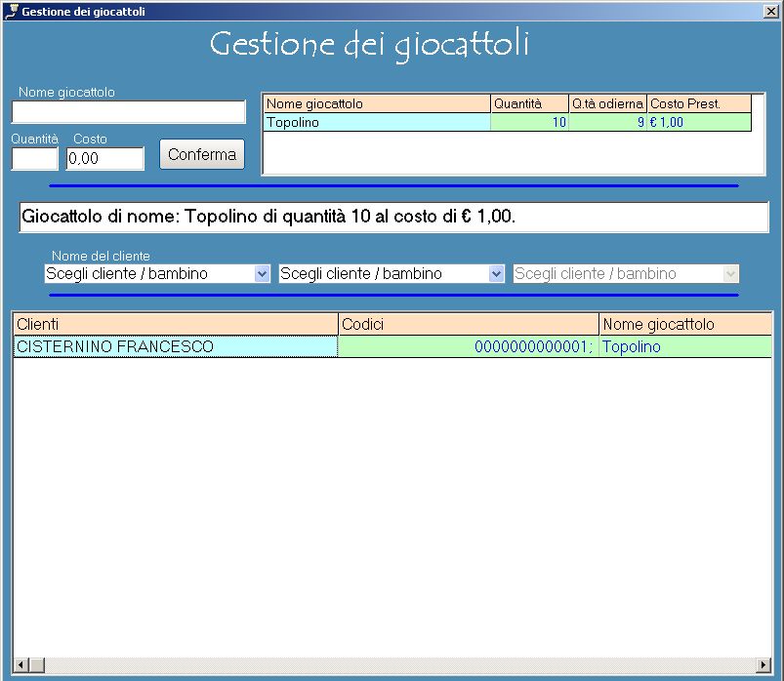This screenshot has height=681, width=784.
Task: Click the Q.tà odierna column header
Action: point(605,102)
